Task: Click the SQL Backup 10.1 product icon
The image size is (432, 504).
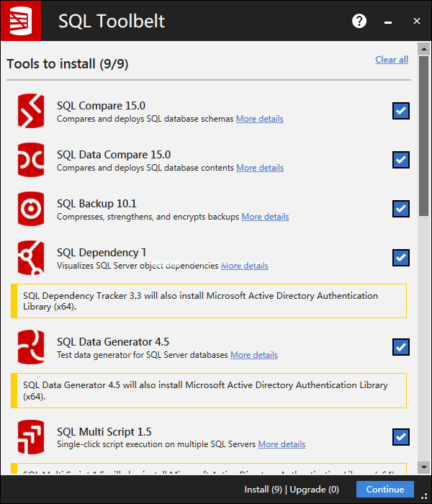Action: point(31,209)
